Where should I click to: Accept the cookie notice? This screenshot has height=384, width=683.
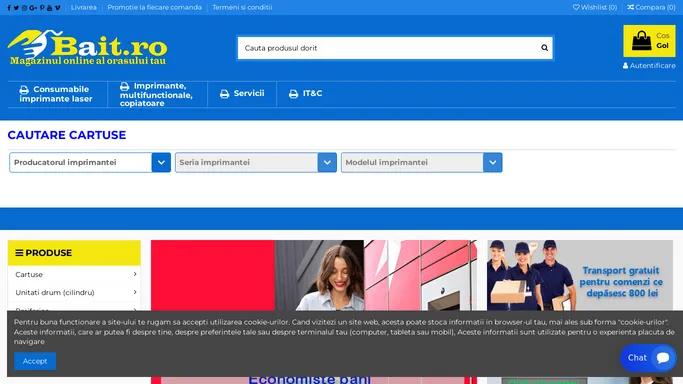point(35,361)
